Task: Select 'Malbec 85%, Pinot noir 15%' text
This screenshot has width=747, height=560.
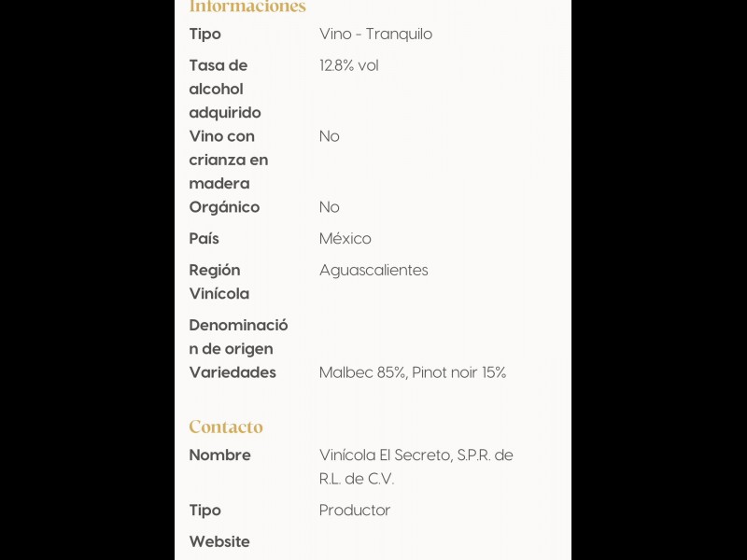Action: (413, 372)
